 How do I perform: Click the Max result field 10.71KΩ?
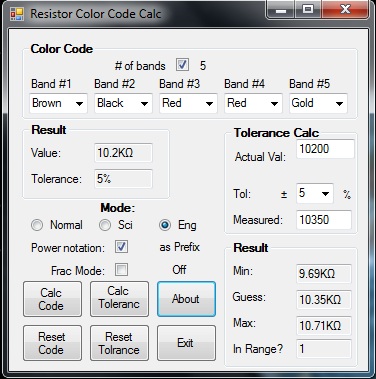pos(324,326)
